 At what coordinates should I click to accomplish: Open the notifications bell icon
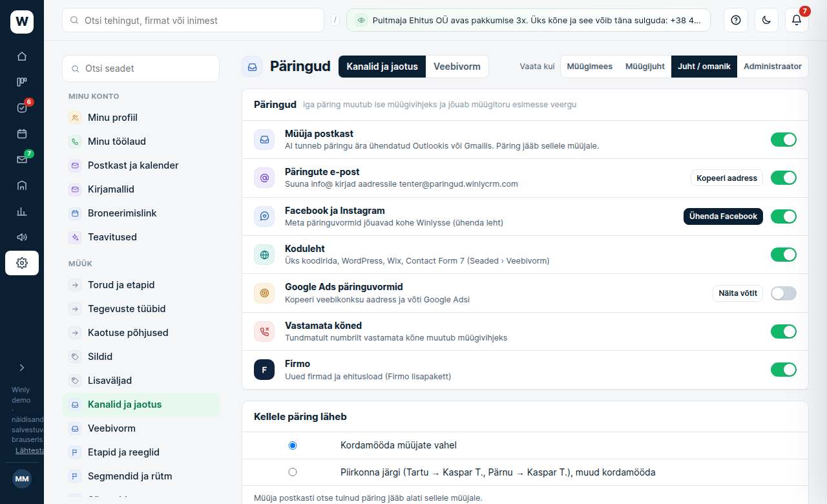[x=797, y=20]
